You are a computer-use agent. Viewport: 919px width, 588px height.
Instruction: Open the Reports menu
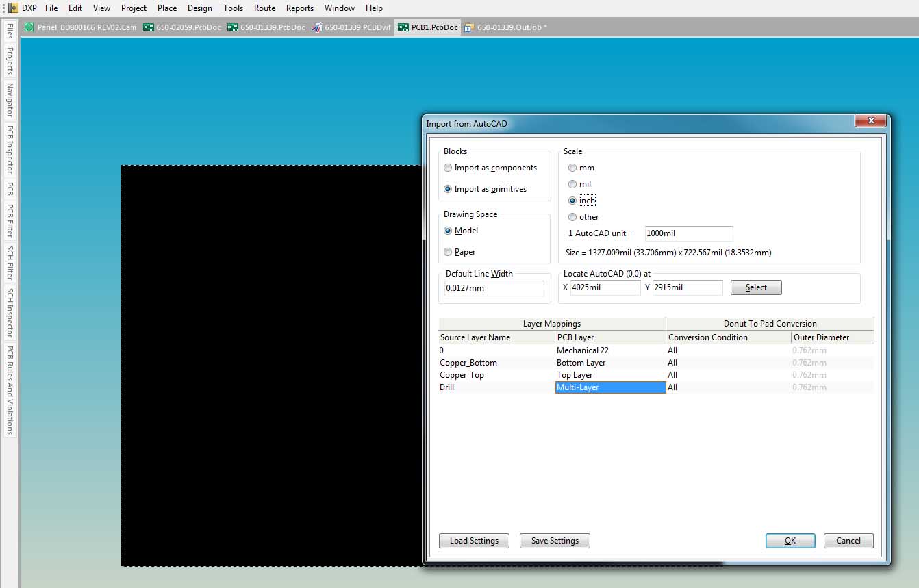[x=299, y=8]
